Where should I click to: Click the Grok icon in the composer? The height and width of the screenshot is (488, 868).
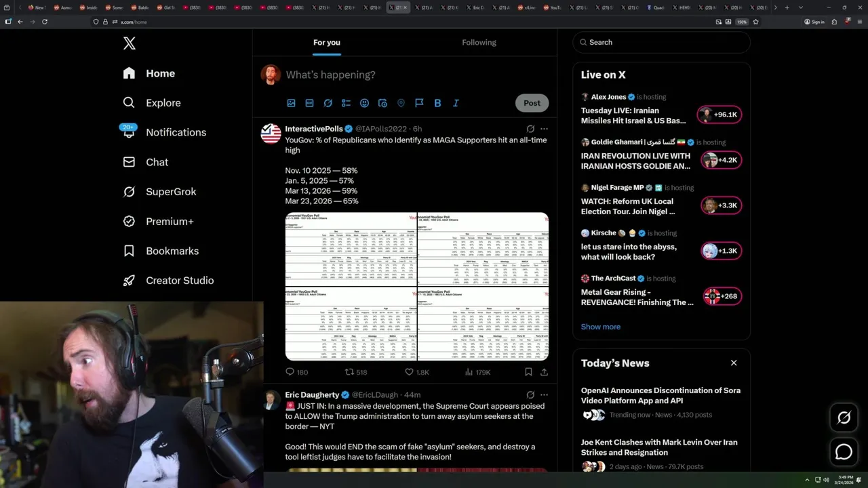(x=328, y=103)
